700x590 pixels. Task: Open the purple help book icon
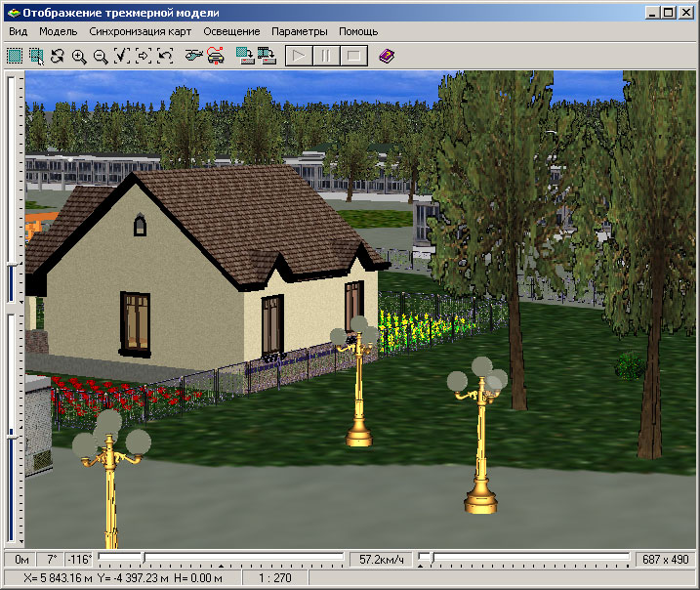[387, 57]
